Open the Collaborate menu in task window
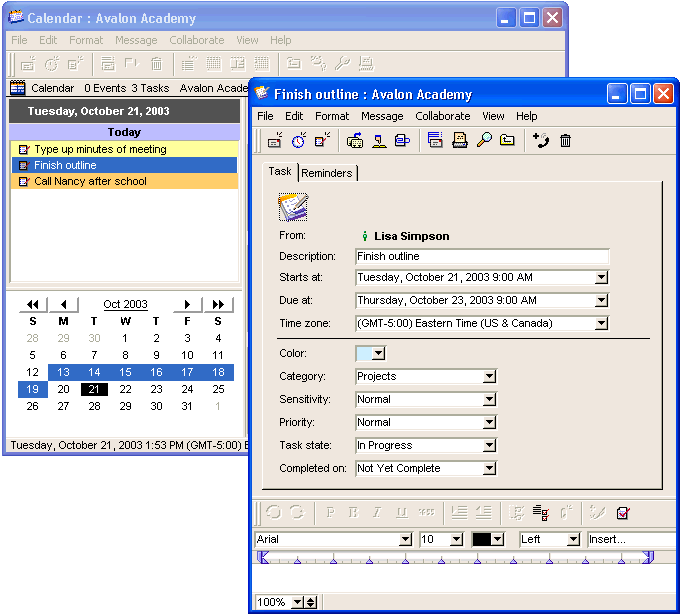This screenshot has width=680, height=615. tap(442, 116)
